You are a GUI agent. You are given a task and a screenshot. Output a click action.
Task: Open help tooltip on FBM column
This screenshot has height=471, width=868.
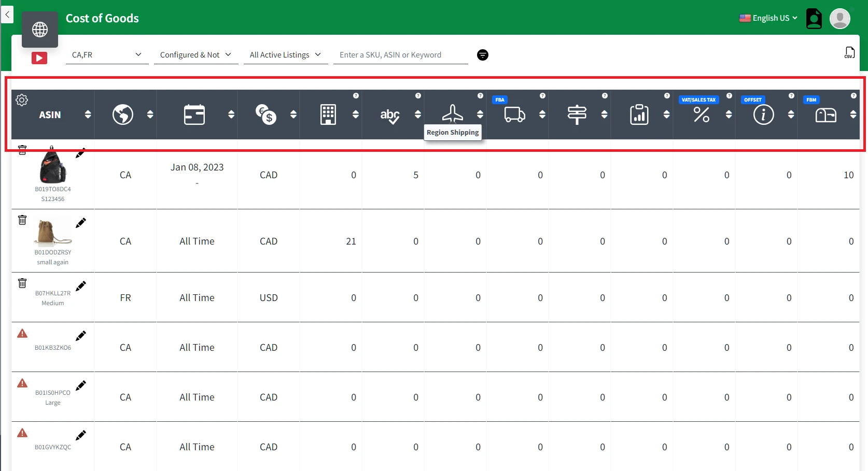[x=853, y=96]
